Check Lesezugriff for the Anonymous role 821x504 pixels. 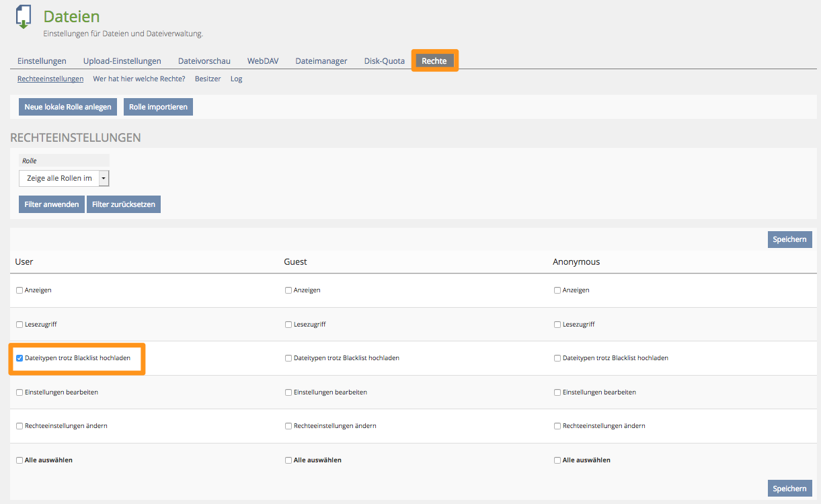[x=557, y=325]
